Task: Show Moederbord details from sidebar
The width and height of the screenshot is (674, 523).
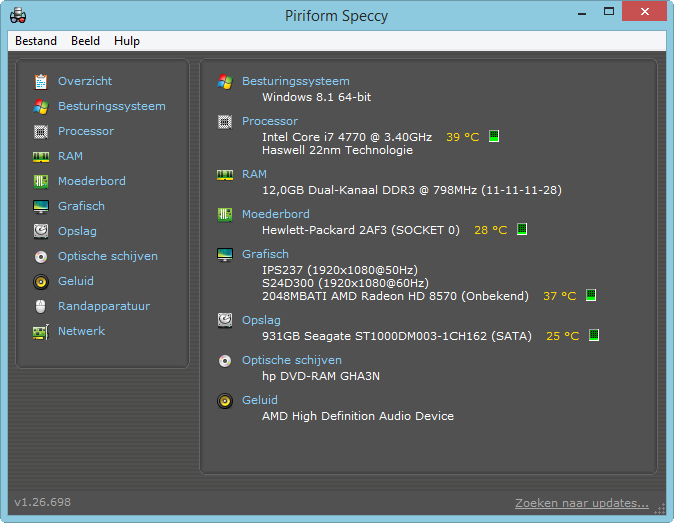Action: pos(92,181)
